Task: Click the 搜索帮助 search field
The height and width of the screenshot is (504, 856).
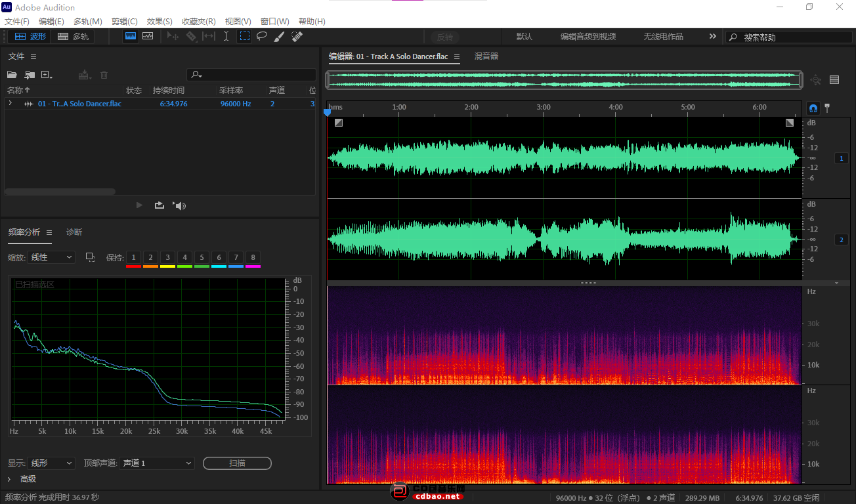Action: click(788, 37)
